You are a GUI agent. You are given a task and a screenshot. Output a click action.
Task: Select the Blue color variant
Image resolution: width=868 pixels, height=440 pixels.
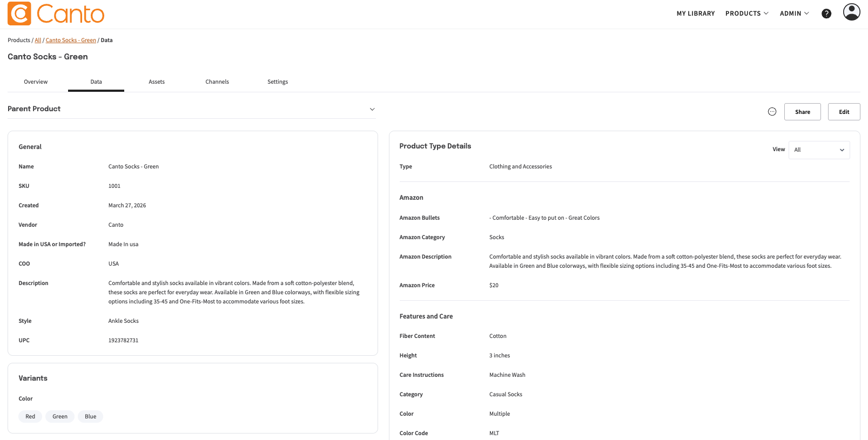[91, 417]
